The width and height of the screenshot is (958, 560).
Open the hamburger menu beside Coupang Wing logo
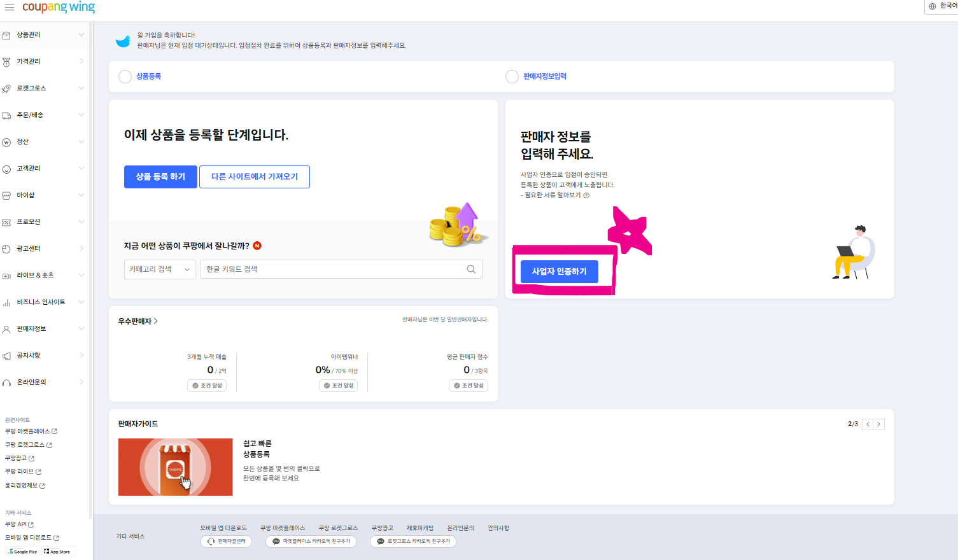point(9,7)
